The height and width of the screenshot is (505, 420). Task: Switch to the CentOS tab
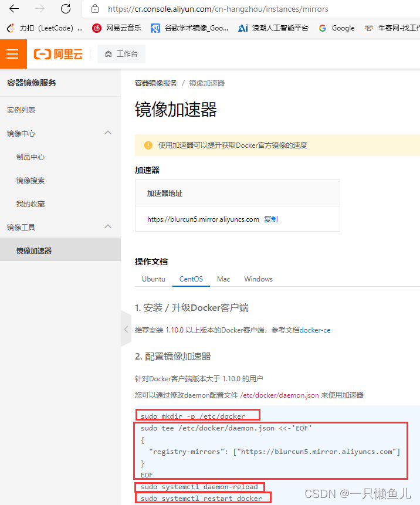coord(191,279)
